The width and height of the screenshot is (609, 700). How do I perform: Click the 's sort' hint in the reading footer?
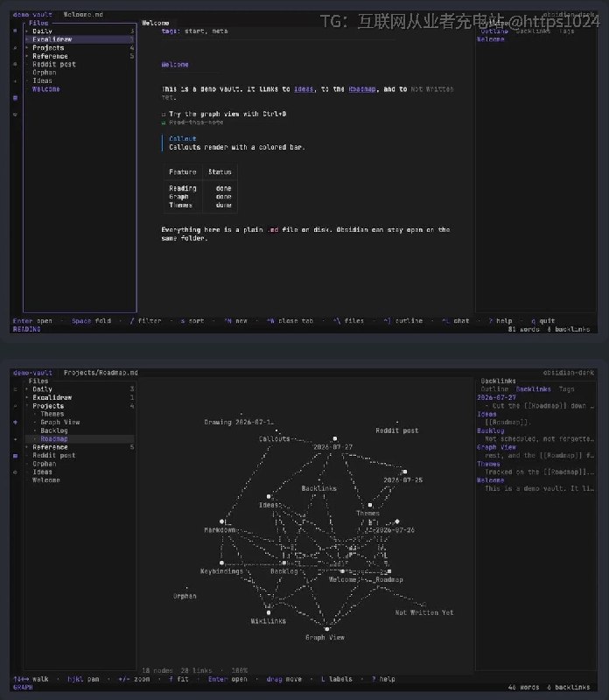192,321
